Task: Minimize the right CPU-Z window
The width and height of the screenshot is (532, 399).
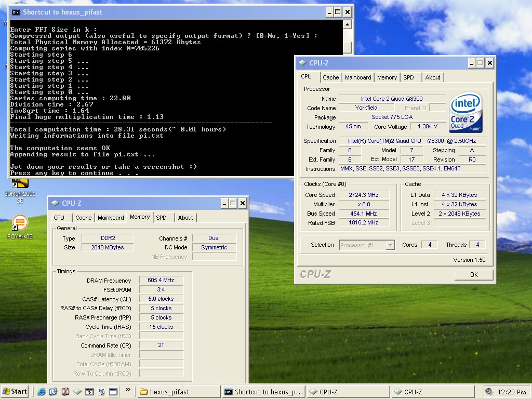Action: (x=472, y=63)
